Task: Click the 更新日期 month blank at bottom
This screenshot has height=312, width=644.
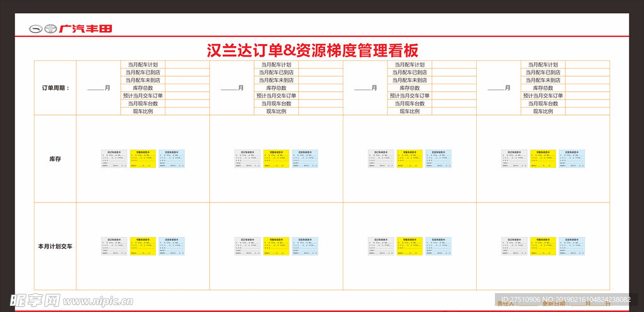Action: coord(577,305)
